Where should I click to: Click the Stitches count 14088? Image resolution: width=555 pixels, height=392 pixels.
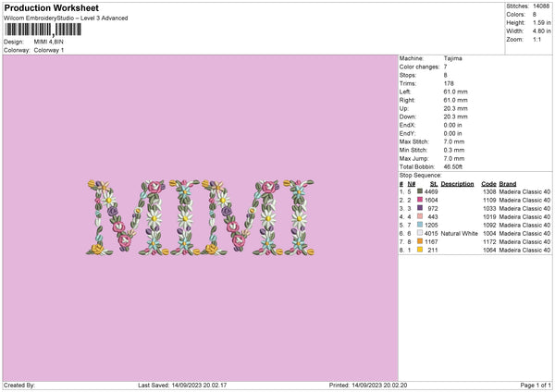click(x=542, y=6)
